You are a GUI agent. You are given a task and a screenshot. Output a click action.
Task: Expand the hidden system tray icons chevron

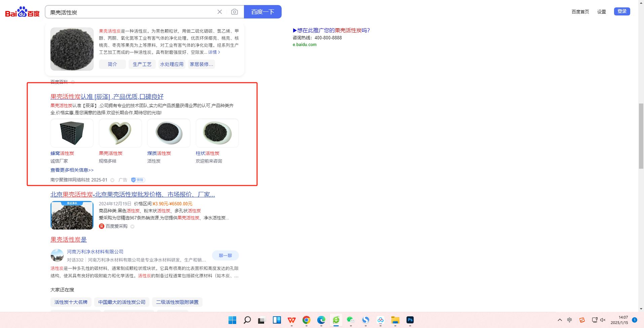[x=560, y=320]
